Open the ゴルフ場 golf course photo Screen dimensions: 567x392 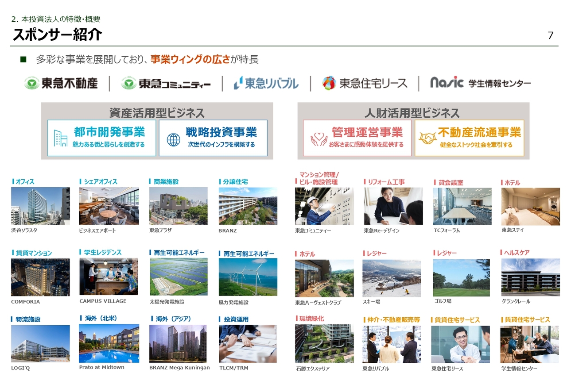pos(462,278)
